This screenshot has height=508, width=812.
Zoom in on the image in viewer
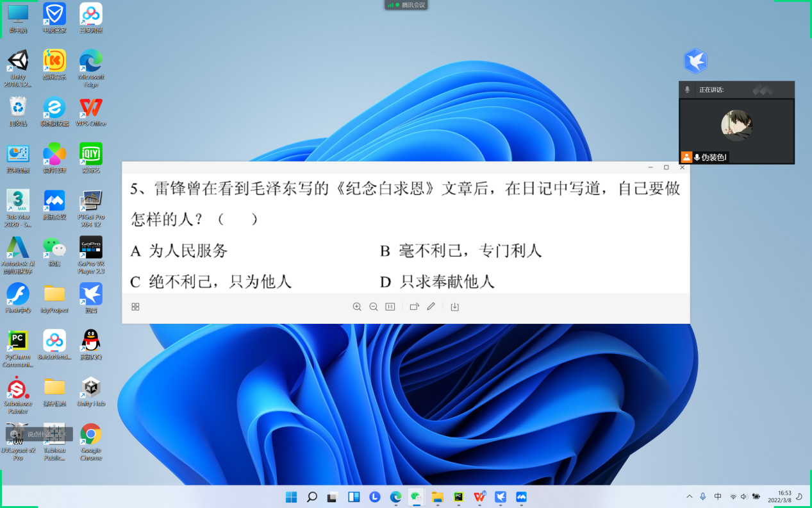(x=357, y=307)
